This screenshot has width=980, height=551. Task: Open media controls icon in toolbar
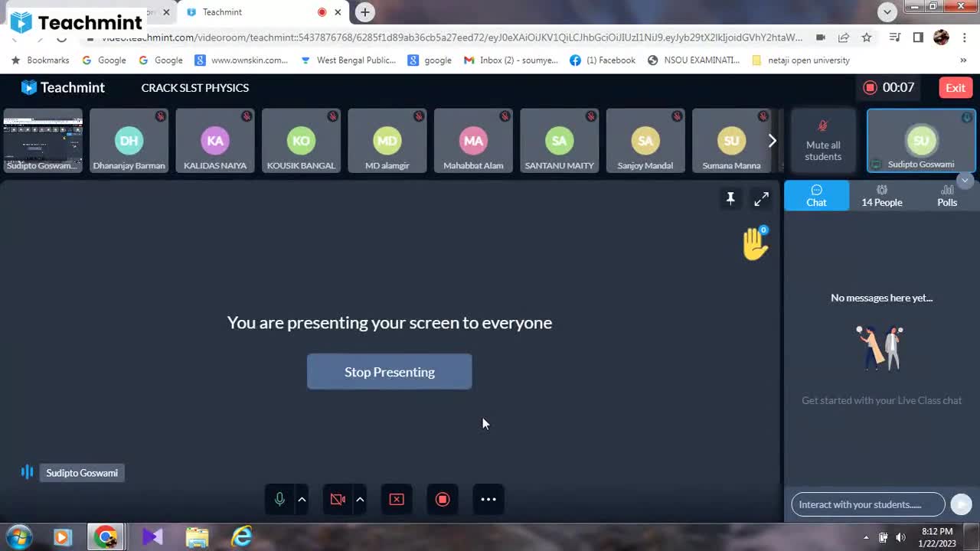click(x=894, y=37)
